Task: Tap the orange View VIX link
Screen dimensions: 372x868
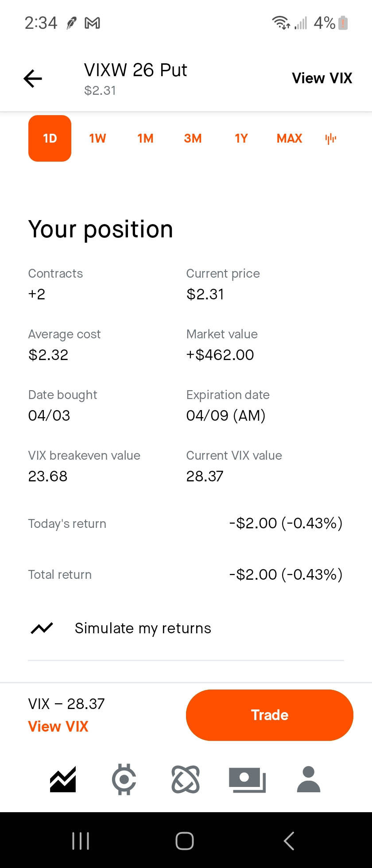Action: click(58, 727)
